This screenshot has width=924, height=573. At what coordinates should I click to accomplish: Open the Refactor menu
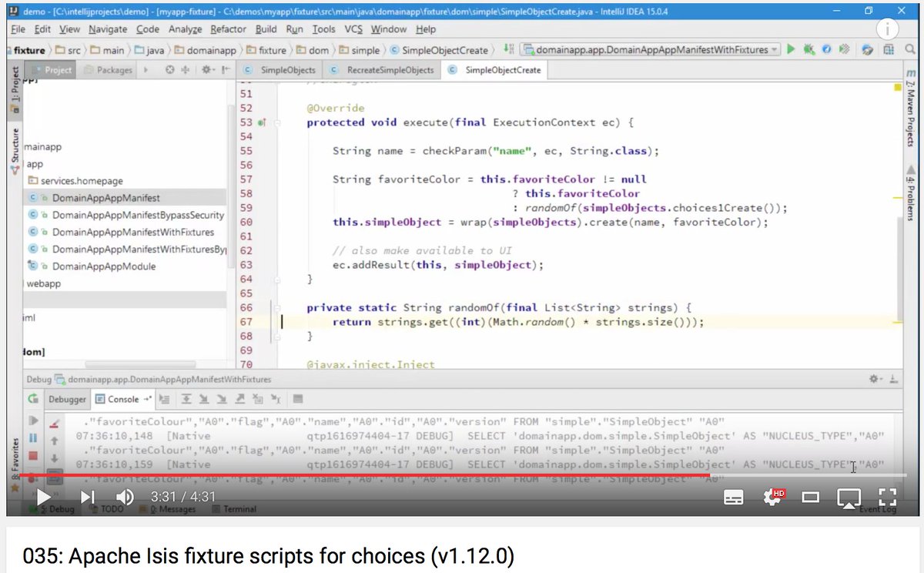228,29
